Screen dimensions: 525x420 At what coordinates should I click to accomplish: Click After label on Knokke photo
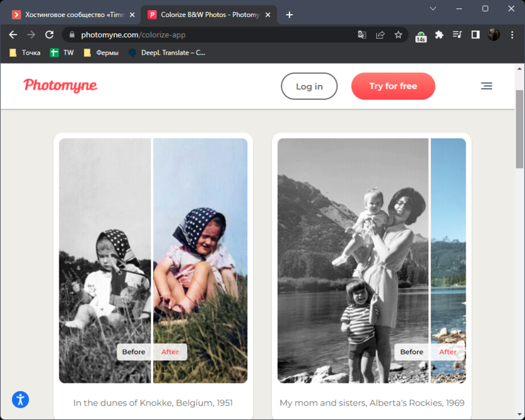click(170, 352)
